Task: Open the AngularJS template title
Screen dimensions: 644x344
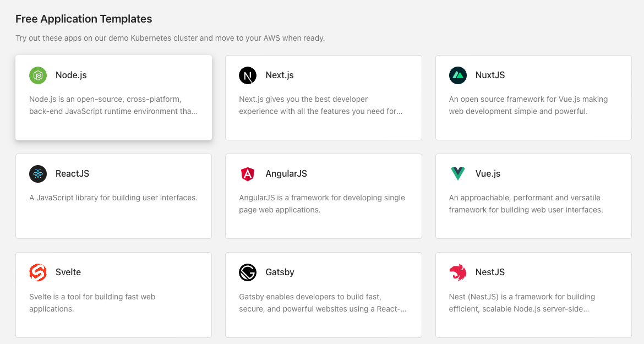Action: point(286,173)
